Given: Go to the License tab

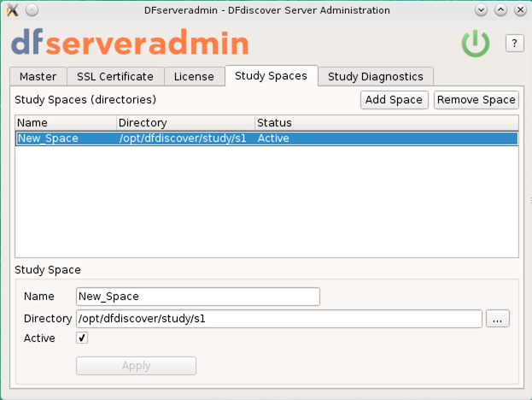Looking at the screenshot, I should (194, 77).
